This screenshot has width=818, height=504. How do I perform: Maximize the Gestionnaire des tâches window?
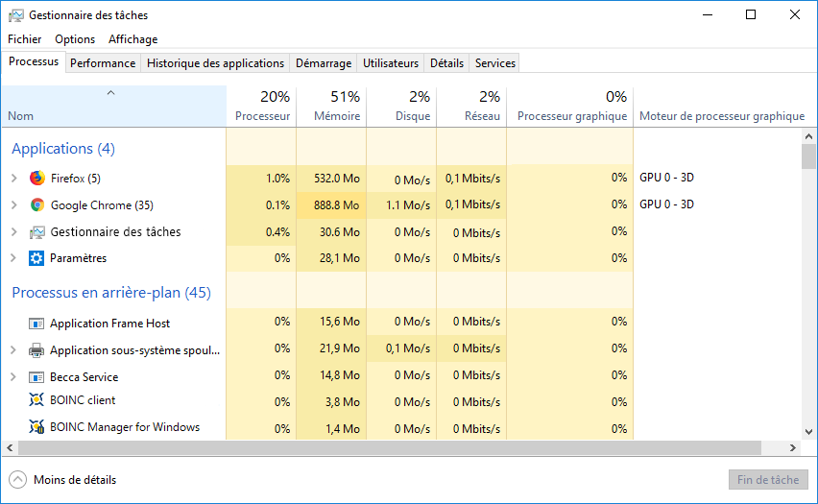pos(751,14)
